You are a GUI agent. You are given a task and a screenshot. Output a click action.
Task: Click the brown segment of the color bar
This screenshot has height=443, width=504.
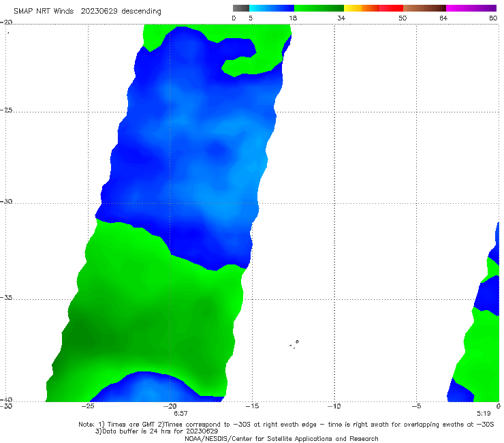[x=424, y=8]
